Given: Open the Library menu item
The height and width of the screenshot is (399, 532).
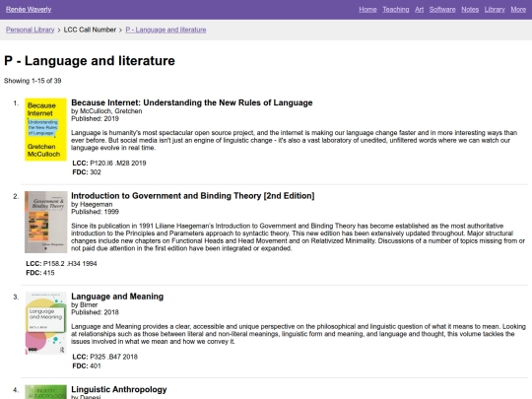Looking at the screenshot, I should tap(495, 10).
